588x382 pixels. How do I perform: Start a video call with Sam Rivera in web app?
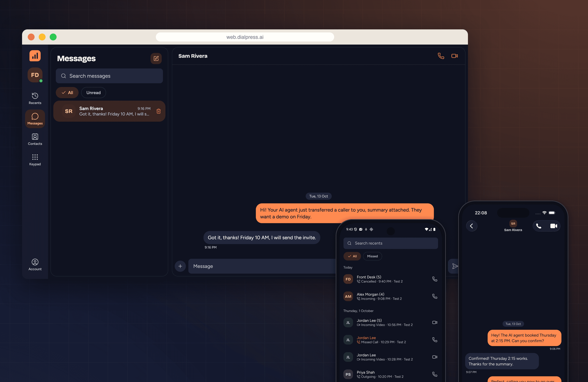click(454, 56)
